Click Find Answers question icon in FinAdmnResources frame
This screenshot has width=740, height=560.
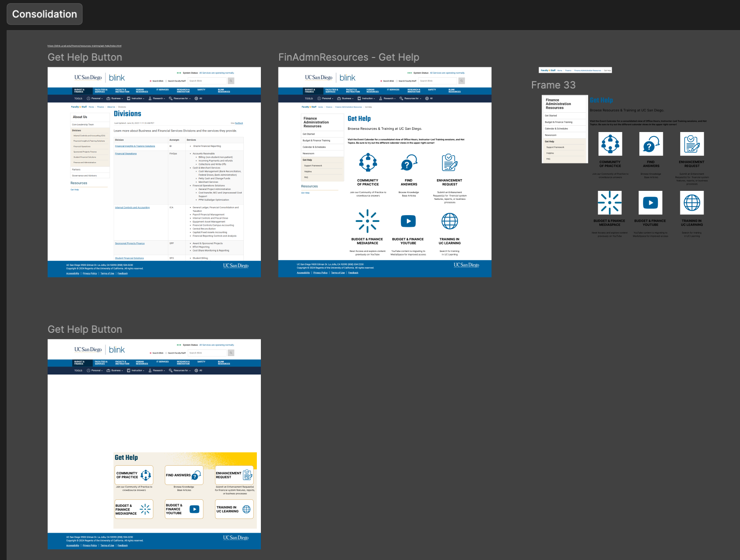[x=409, y=163]
